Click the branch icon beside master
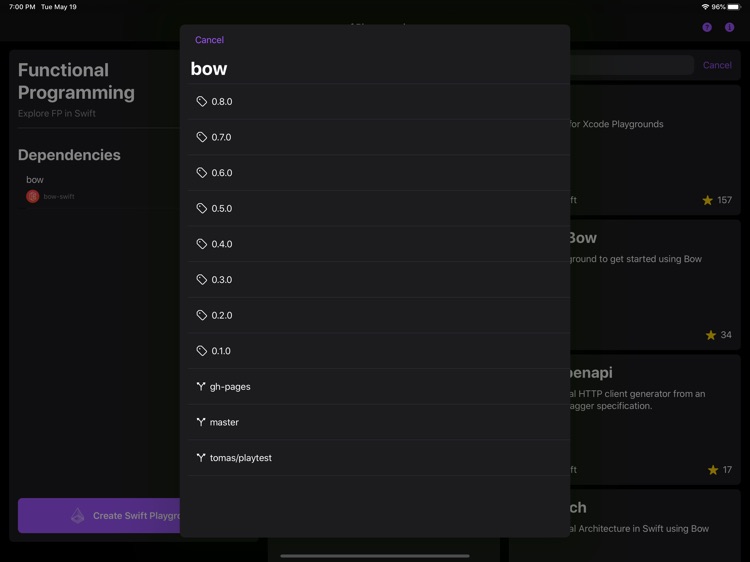Image resolution: width=750 pixels, height=562 pixels. click(x=201, y=422)
